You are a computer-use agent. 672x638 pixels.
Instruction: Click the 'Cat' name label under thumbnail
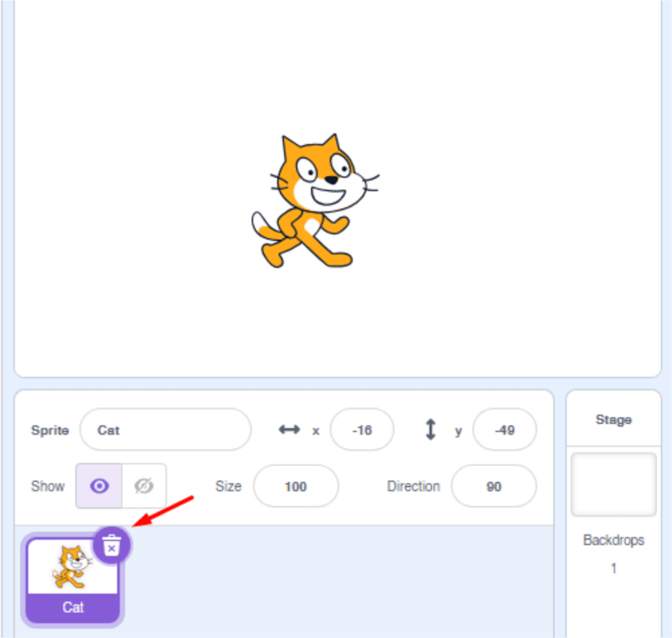tap(73, 607)
